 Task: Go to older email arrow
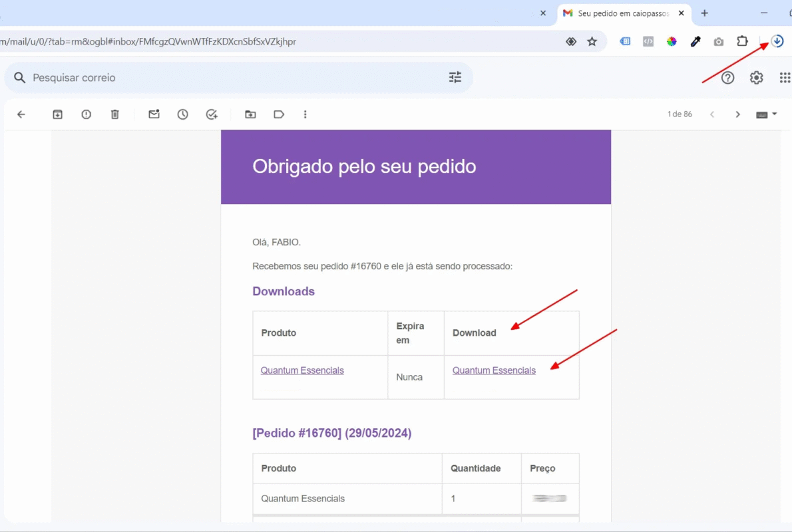(x=737, y=114)
